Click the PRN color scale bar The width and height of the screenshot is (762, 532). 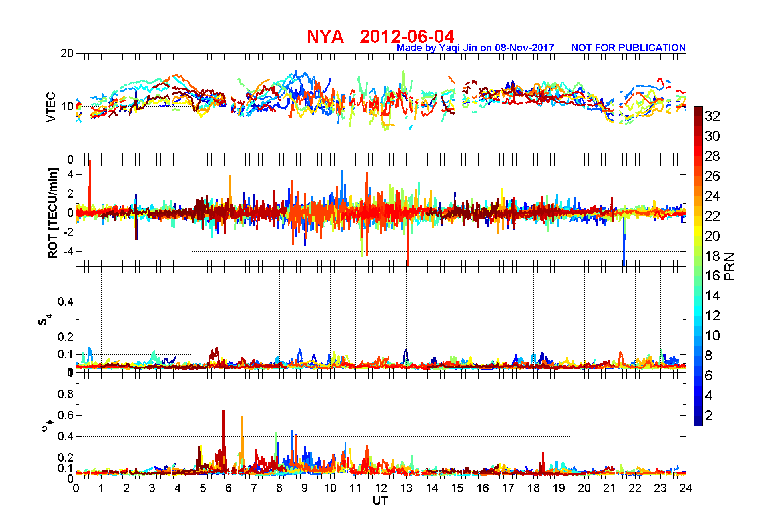pyautogui.click(x=698, y=266)
